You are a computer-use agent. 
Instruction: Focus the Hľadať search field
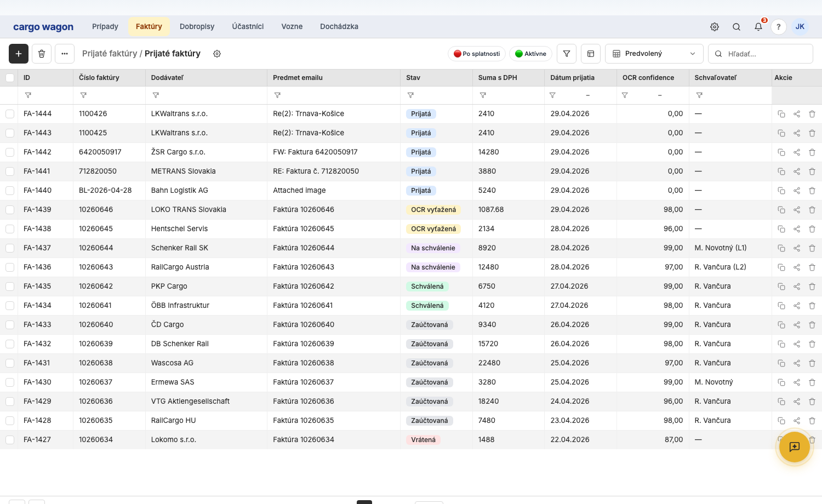[761, 54]
